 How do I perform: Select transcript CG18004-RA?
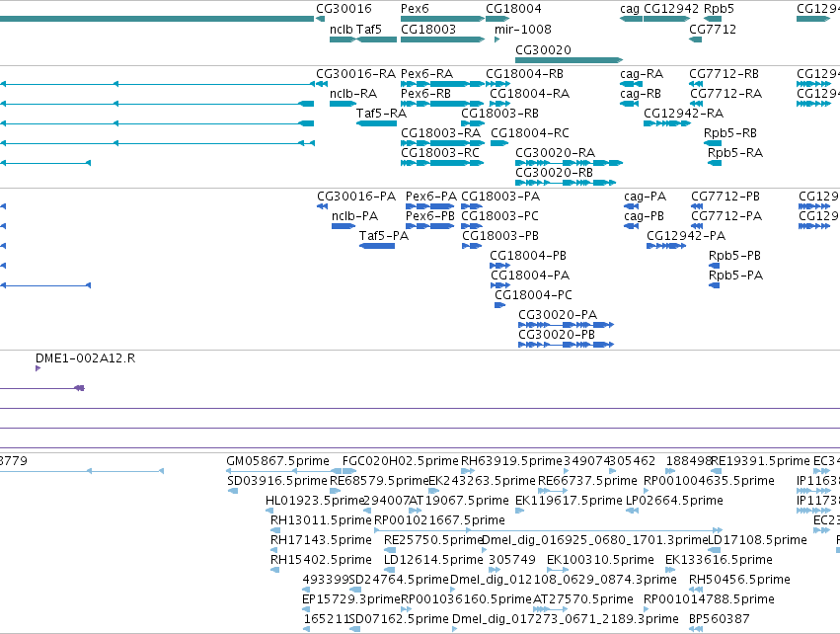529,93
